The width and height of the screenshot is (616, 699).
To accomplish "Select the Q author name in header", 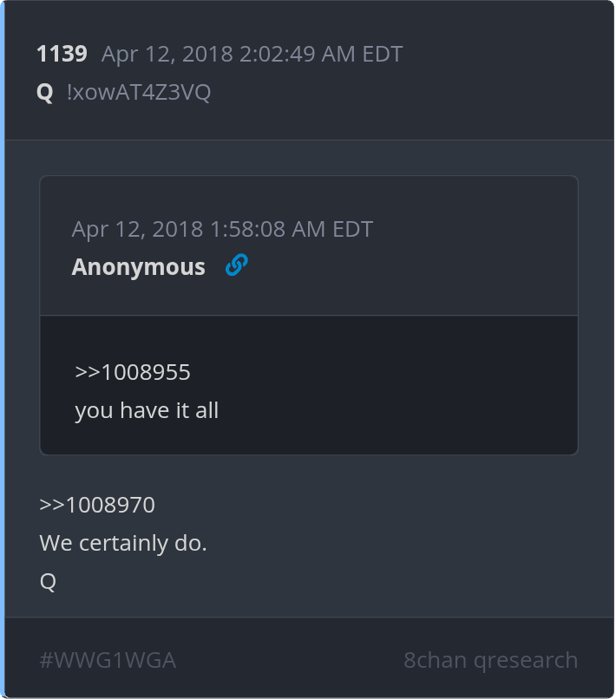I will 45,92.
